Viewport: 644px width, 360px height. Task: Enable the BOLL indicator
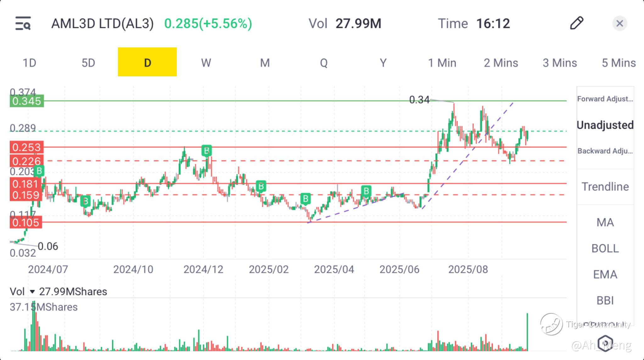click(x=605, y=248)
